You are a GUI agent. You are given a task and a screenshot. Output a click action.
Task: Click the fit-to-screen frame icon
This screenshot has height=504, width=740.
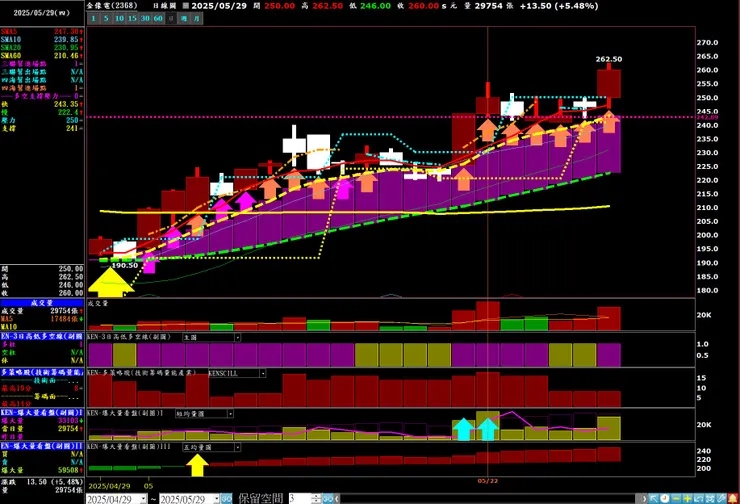pyautogui.click(x=710, y=498)
